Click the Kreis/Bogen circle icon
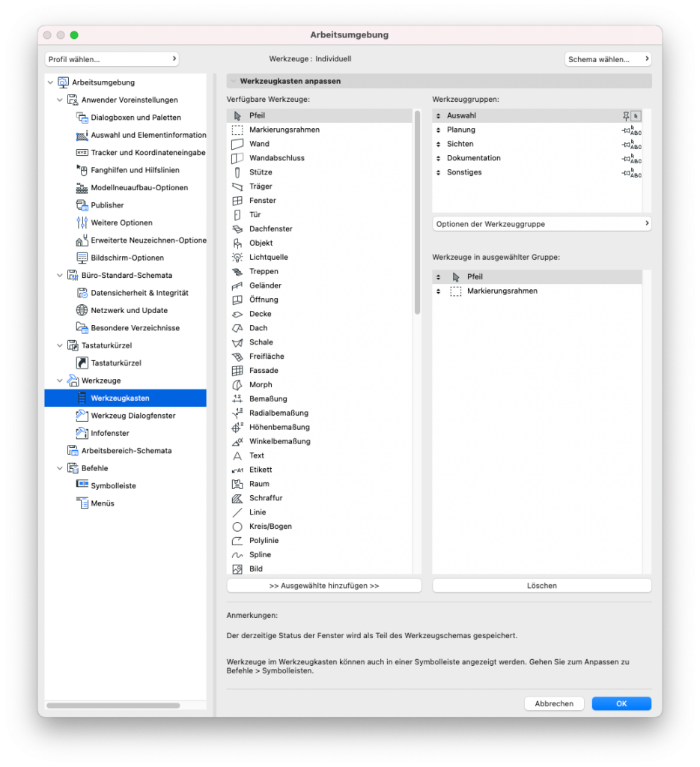 pyautogui.click(x=237, y=527)
